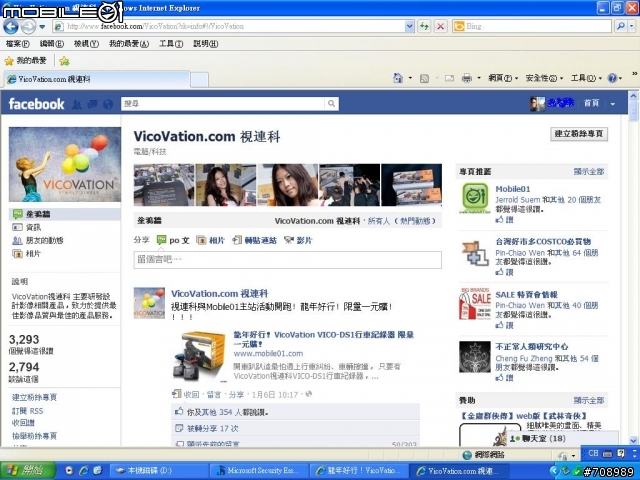Viewport: 640px width, 480px height.
Task: Click the 訂閱 RSS link in sidebar
Action: [27, 411]
